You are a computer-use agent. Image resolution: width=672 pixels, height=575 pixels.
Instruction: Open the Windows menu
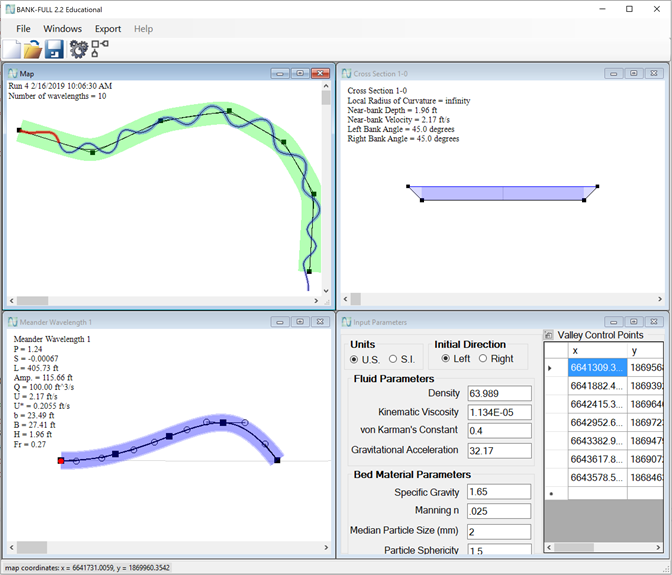pyautogui.click(x=62, y=29)
